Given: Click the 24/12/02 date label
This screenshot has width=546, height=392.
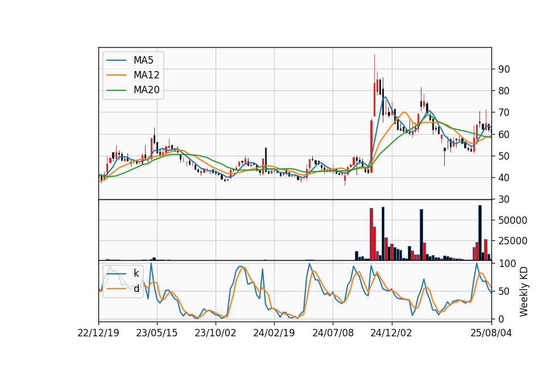Looking at the screenshot, I should pos(391,333).
